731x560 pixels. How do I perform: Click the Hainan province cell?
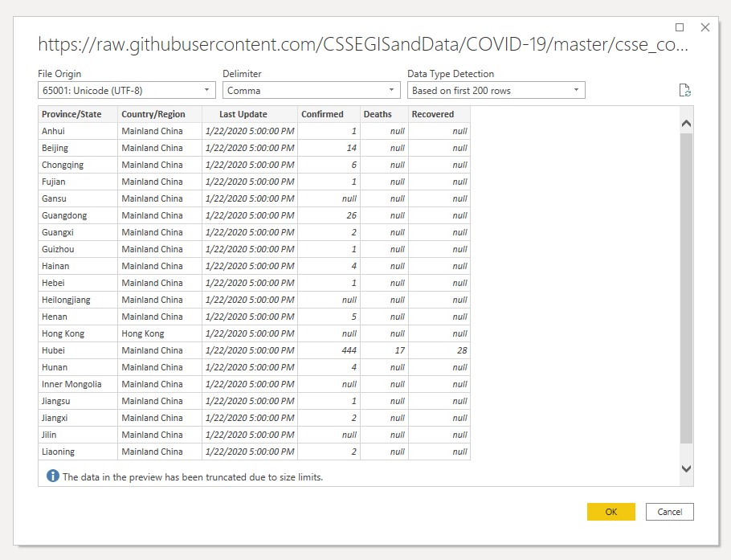[78, 266]
